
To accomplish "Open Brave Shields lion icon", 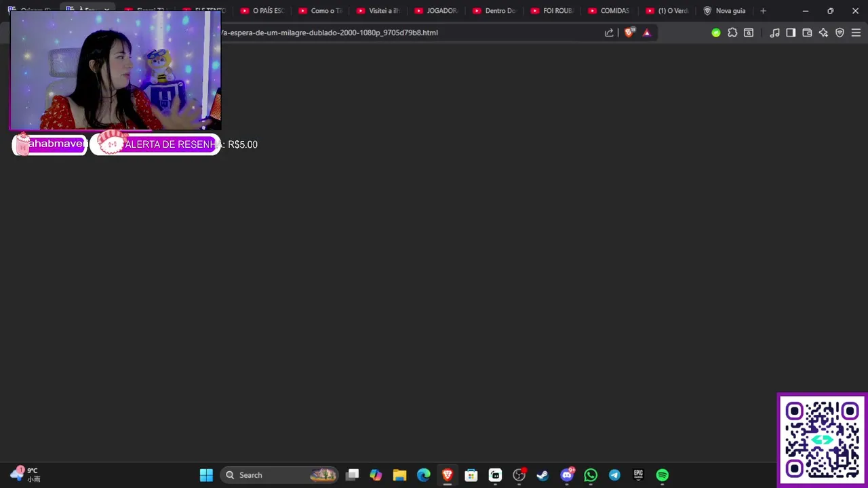I will (x=629, y=33).
